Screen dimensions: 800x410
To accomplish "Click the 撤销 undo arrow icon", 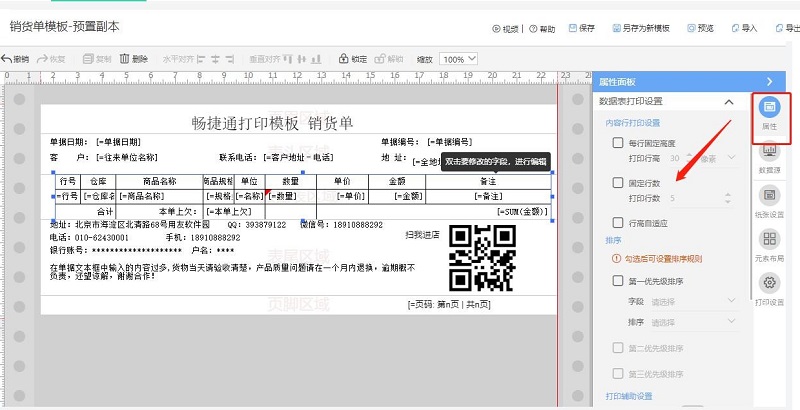I will point(6,59).
